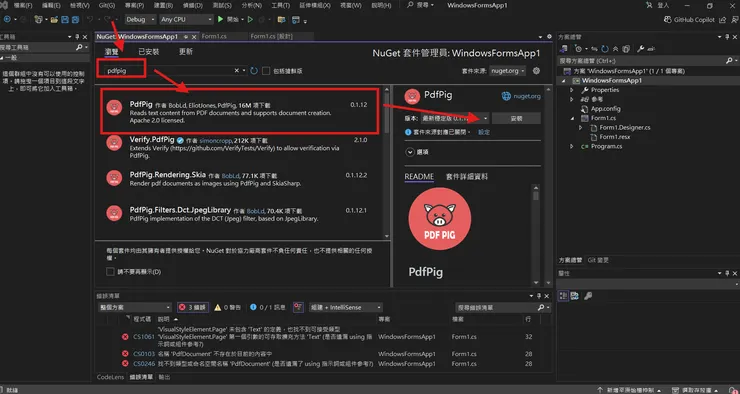
Task: Click the Navigate Backward icon in toolbar
Action: [x=8, y=20]
